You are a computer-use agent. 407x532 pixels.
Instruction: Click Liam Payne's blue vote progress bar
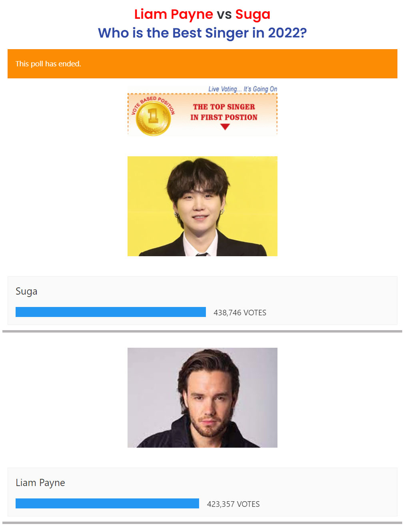tap(107, 504)
